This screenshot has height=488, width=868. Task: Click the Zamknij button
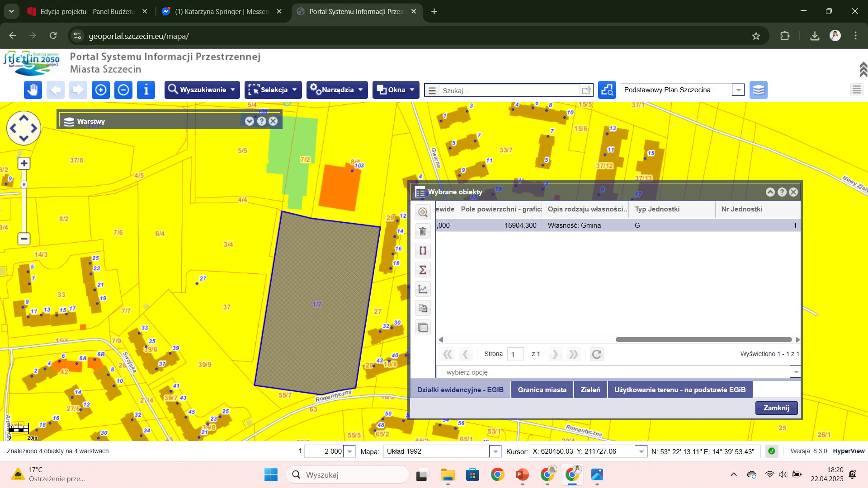click(x=776, y=408)
